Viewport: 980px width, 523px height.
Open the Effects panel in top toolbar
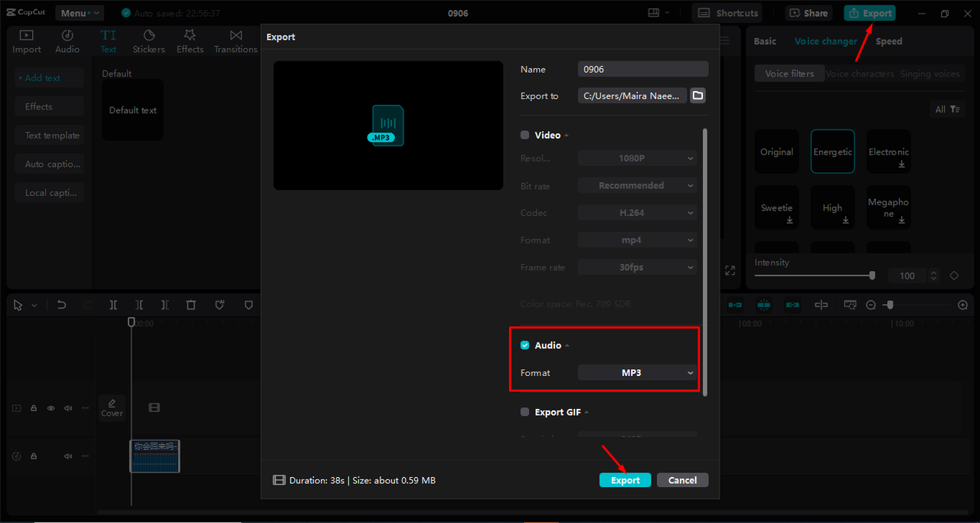pos(190,41)
